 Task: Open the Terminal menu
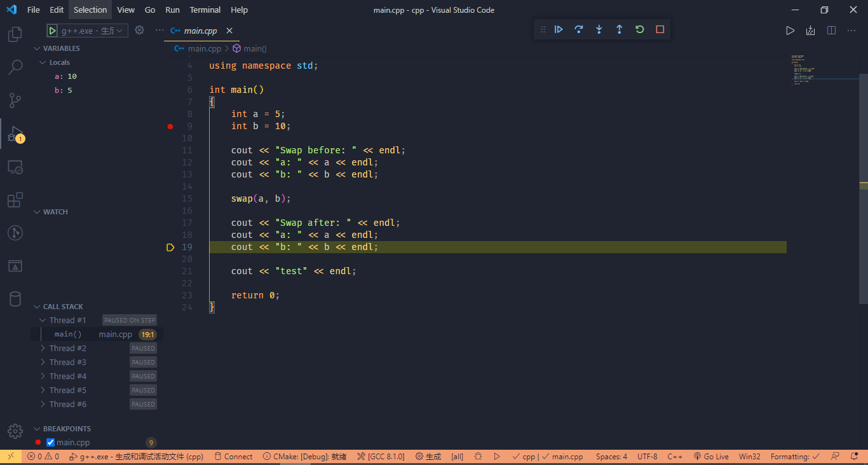(x=205, y=10)
